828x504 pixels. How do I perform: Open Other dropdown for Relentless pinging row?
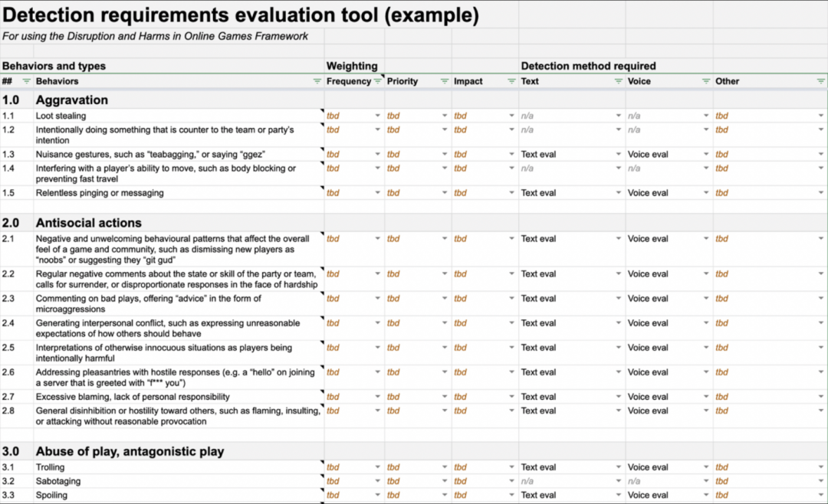(820, 192)
